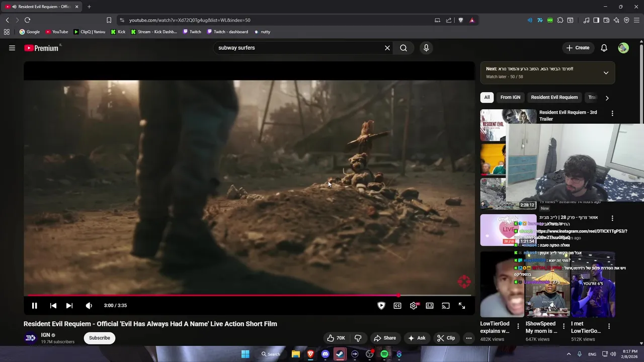Mute the video volume
Screen dimensions: 644x362
click(x=89, y=306)
